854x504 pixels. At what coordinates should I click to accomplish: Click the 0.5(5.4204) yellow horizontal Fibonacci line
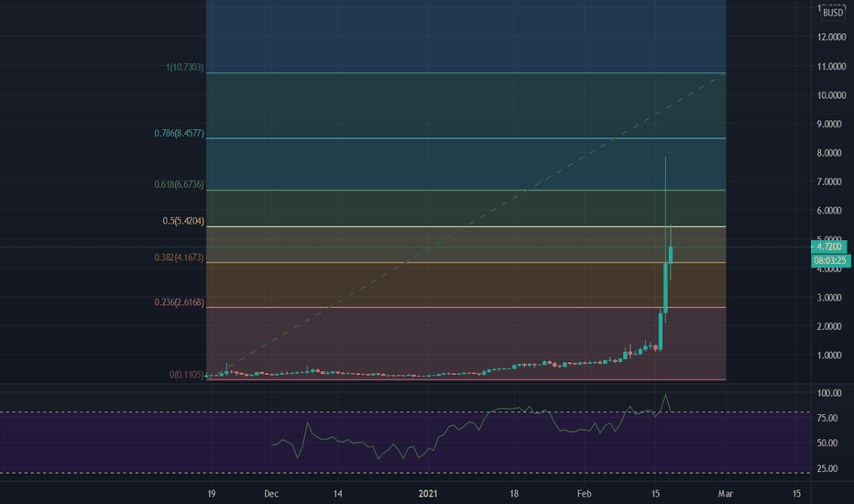465,226
